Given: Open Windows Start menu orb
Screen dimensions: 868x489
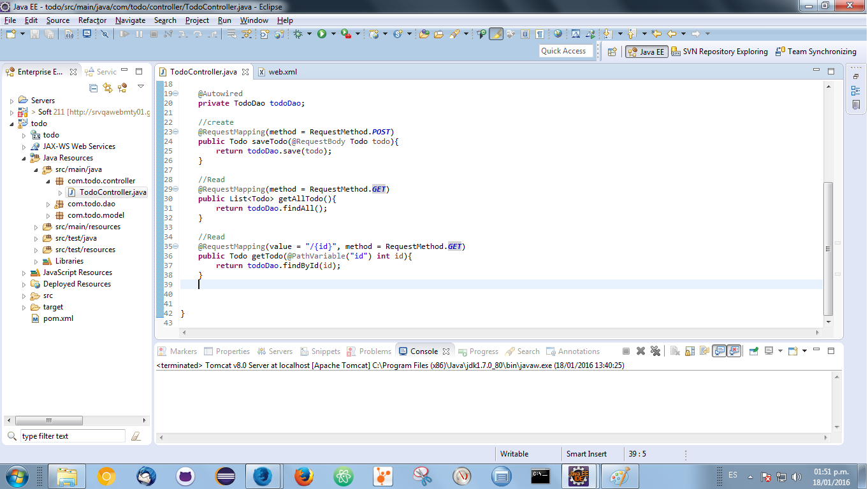Looking at the screenshot, I should (16, 476).
